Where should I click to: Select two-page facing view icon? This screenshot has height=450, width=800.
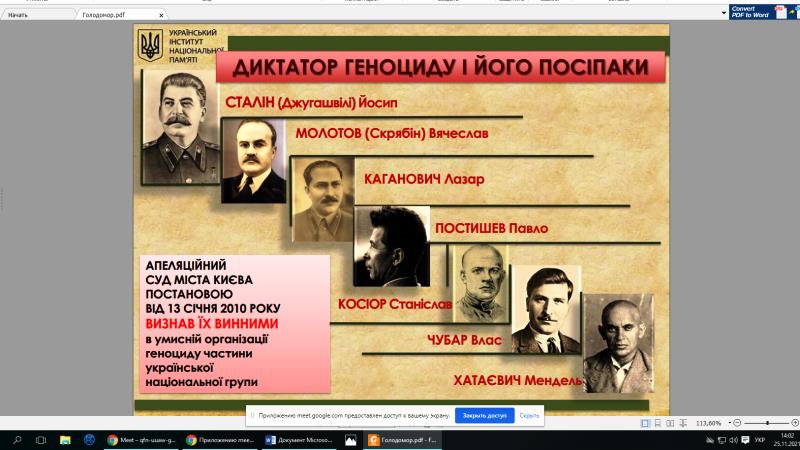(669, 423)
